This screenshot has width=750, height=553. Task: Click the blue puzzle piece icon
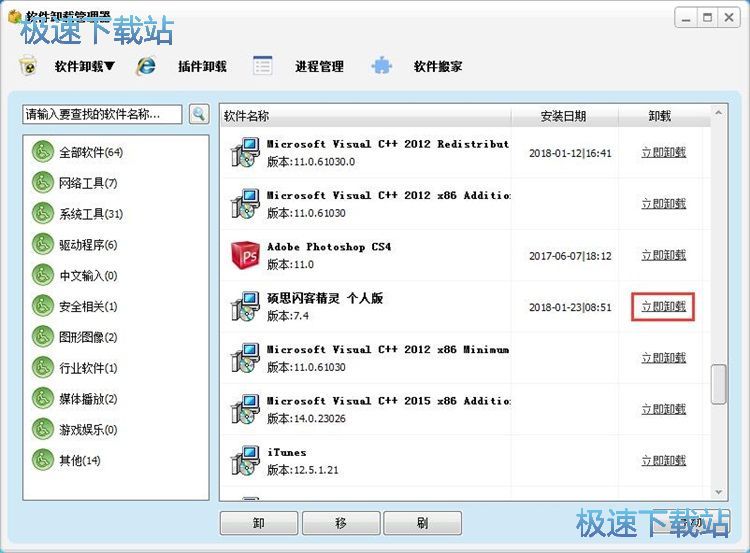tap(381, 66)
